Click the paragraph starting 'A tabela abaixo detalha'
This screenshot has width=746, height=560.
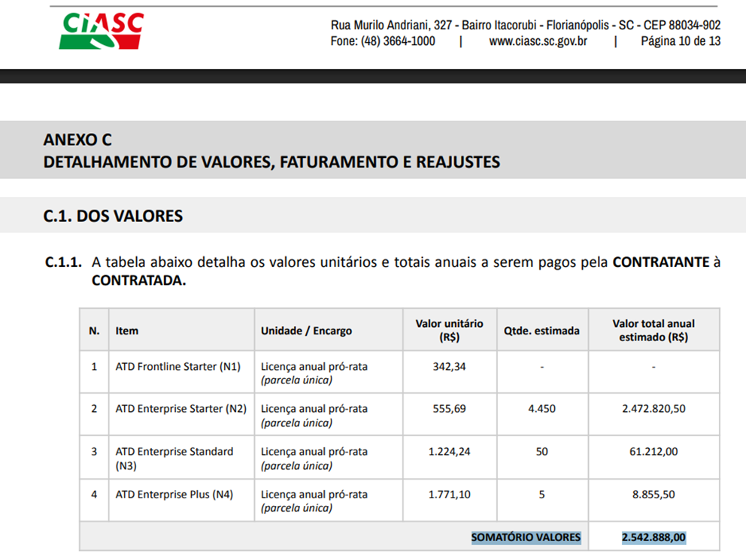[x=406, y=271]
